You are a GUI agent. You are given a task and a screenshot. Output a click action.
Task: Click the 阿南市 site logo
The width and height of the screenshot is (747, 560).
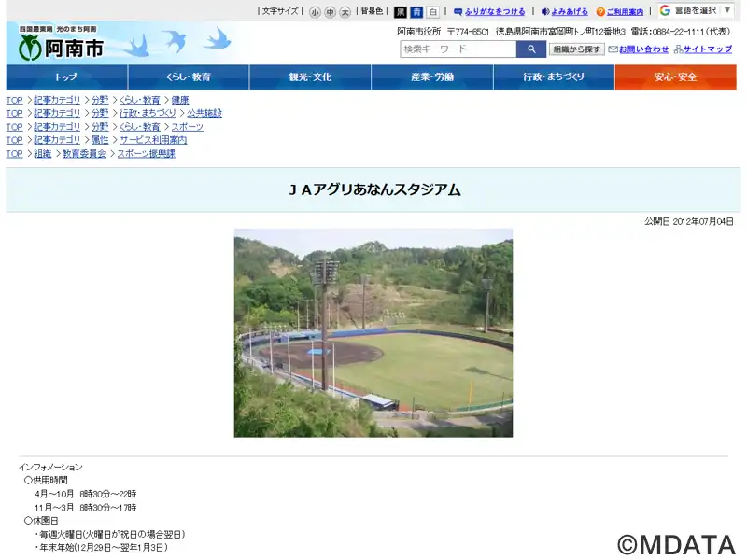[x=61, y=43]
